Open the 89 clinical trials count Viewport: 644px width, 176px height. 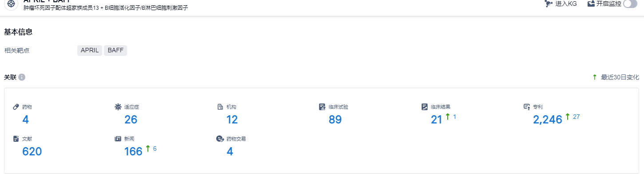(335, 120)
